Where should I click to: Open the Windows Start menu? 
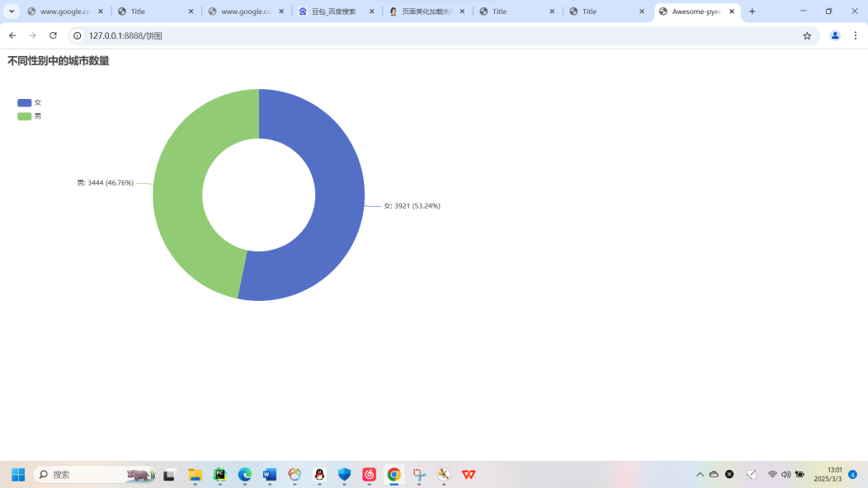click(x=18, y=474)
